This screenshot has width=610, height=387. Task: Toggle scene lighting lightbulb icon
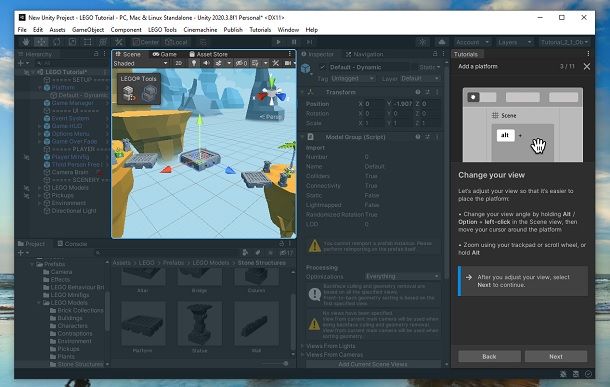coord(193,63)
